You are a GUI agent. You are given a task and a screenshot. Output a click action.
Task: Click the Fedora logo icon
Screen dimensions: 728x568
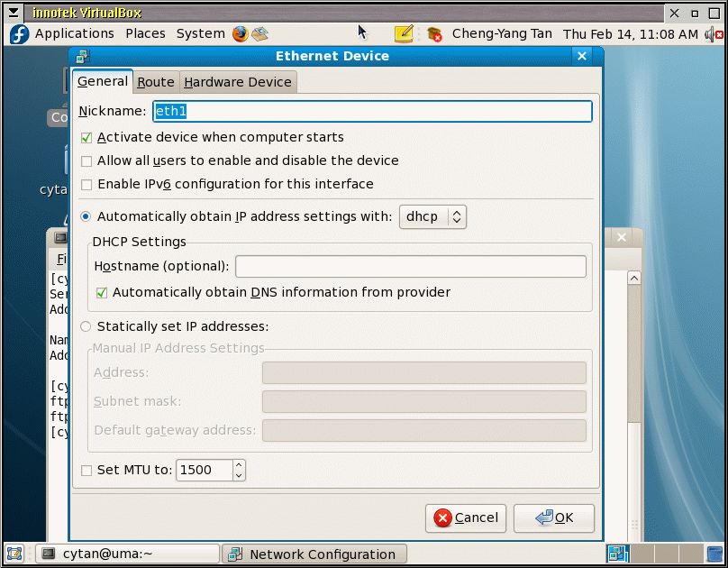pos(19,33)
